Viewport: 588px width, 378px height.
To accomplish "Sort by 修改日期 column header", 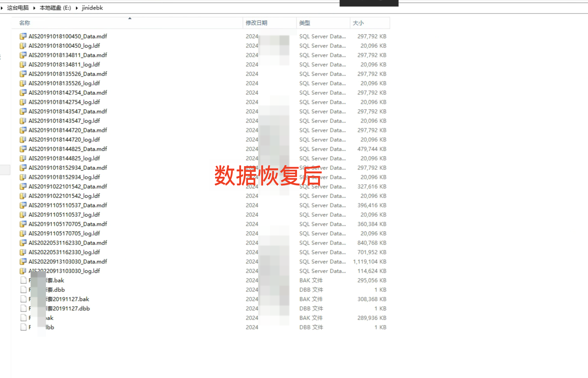I will 256,23.
